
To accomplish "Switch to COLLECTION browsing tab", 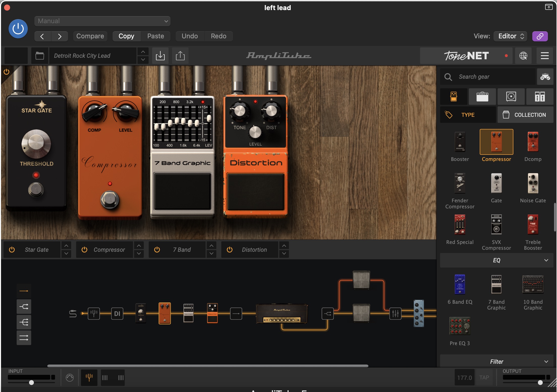I will tap(525, 115).
